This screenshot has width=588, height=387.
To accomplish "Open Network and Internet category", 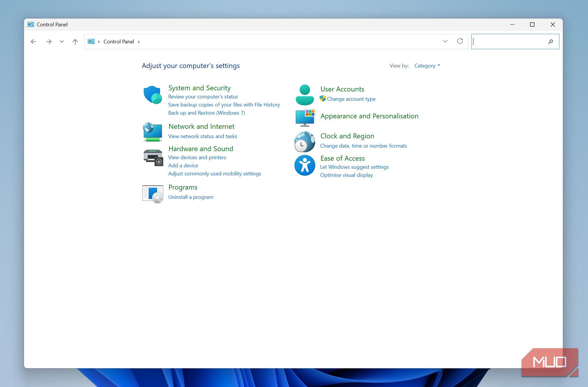I will pyautogui.click(x=202, y=126).
